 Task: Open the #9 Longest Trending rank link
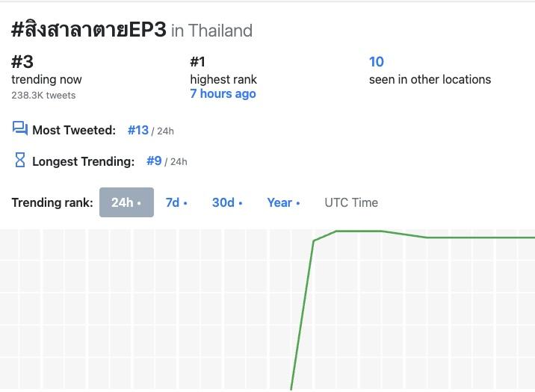coord(154,161)
